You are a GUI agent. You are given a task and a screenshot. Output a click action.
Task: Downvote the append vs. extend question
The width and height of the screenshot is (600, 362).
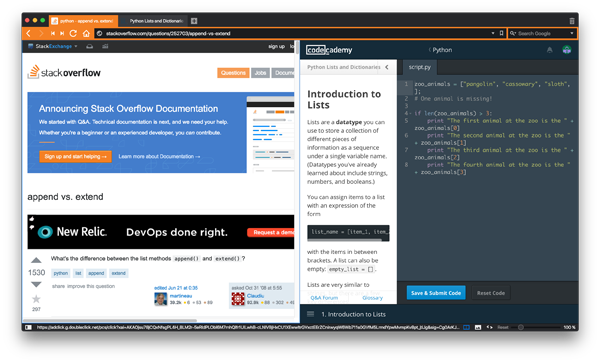36,284
